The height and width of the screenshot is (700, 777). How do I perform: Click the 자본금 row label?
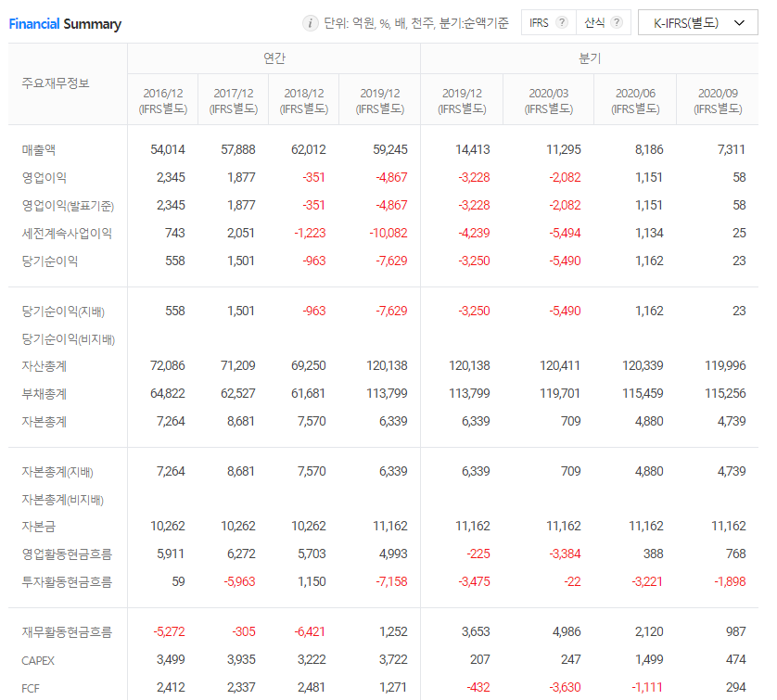click(39, 526)
